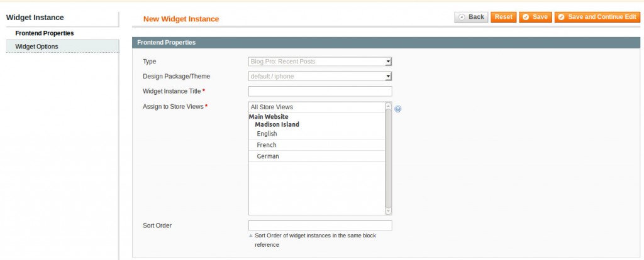The height and width of the screenshot is (260, 644).
Task: Click the Save button
Action: 535,17
